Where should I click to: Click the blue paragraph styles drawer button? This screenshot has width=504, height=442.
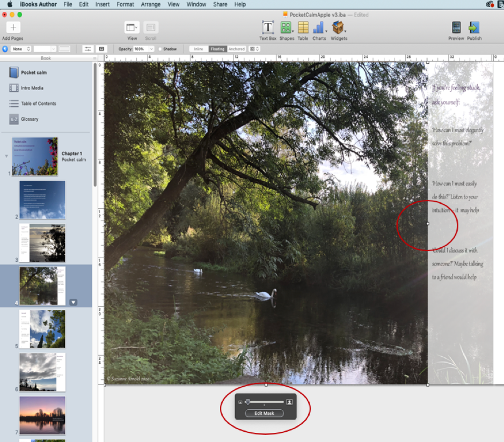(5, 49)
